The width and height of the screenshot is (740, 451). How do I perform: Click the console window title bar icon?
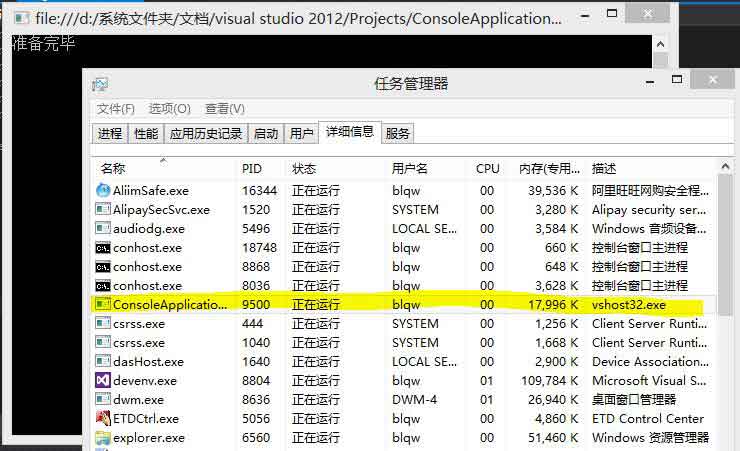point(22,18)
